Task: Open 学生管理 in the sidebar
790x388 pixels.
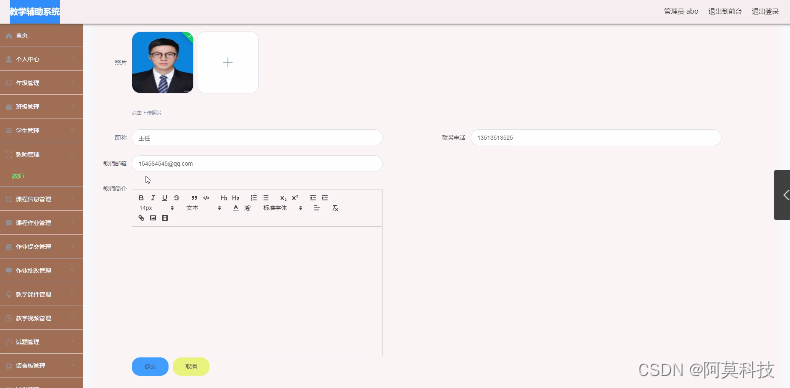Action: [41, 130]
